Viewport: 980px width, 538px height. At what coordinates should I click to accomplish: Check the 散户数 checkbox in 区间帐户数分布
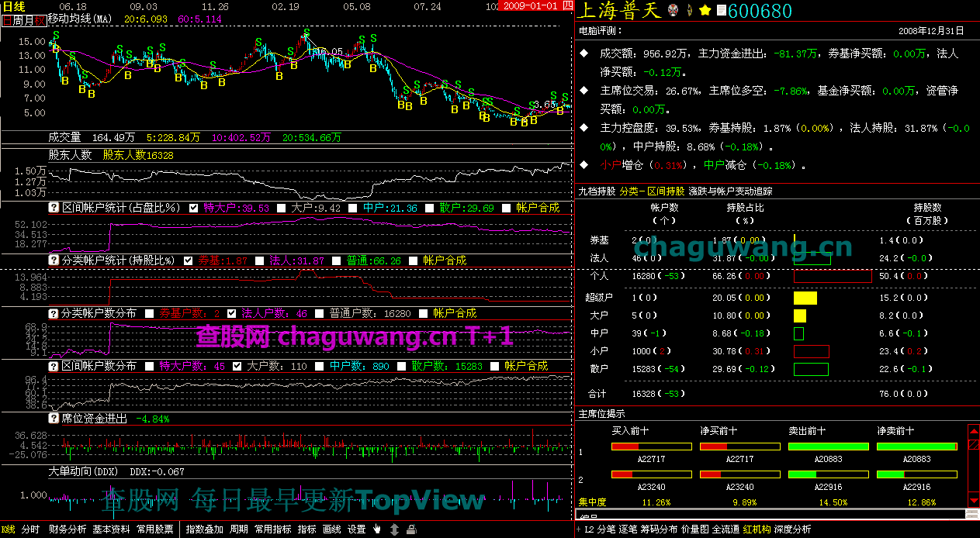pyautogui.click(x=401, y=366)
